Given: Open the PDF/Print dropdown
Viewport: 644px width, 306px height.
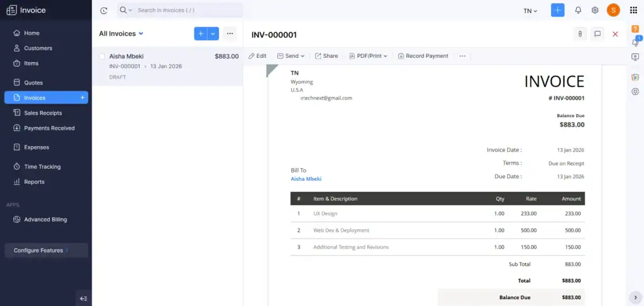Looking at the screenshot, I should pyautogui.click(x=369, y=56).
